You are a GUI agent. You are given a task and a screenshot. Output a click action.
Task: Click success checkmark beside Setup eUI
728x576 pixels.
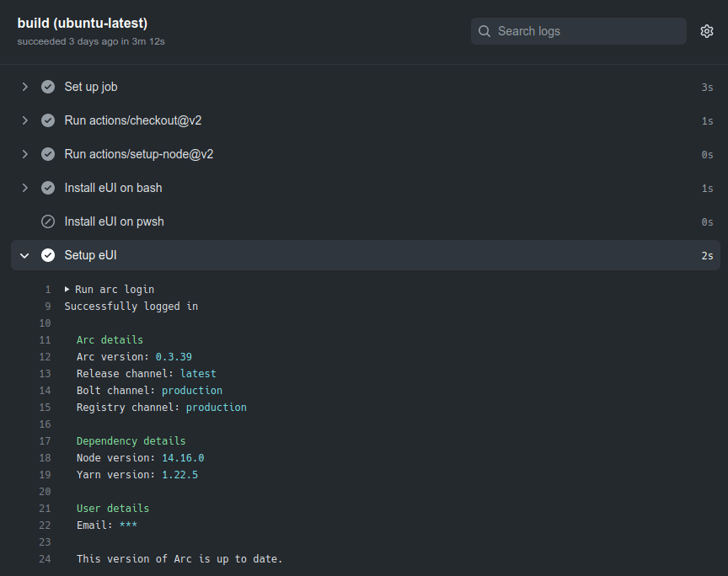(x=48, y=255)
